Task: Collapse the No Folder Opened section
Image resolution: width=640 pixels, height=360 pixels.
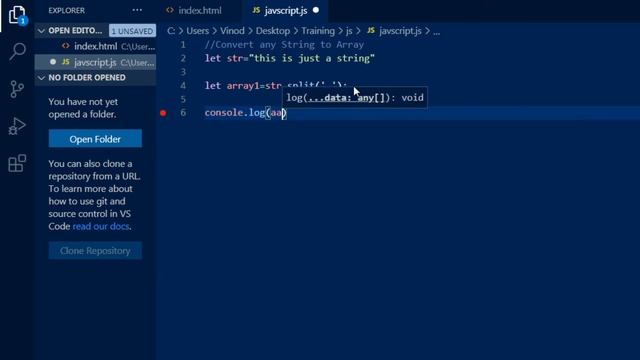Action: pos(41,78)
